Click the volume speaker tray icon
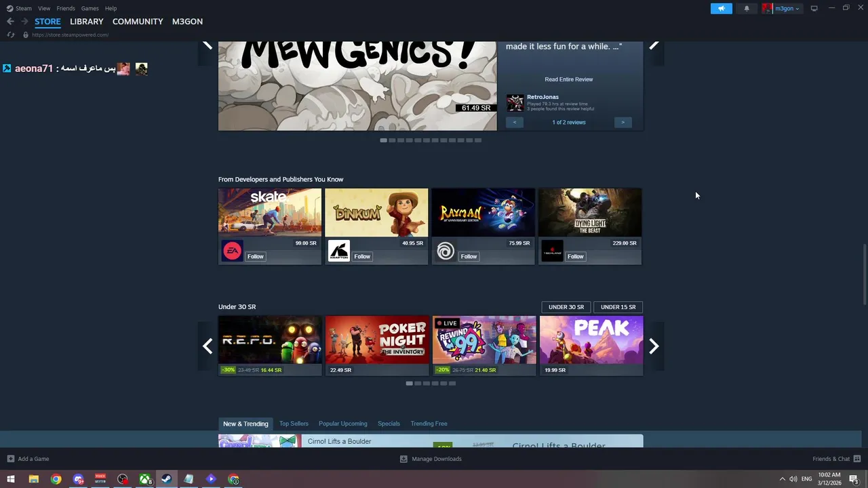The width and height of the screenshot is (868, 488). pos(793,479)
